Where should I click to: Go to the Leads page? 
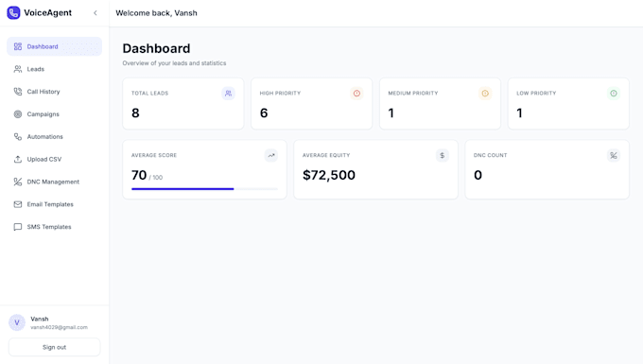pos(54,69)
